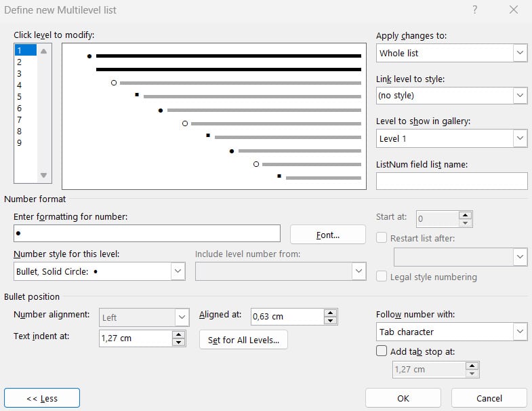Image resolution: width=532 pixels, height=411 pixels.
Task: Click the help question mark icon
Action: (x=475, y=9)
